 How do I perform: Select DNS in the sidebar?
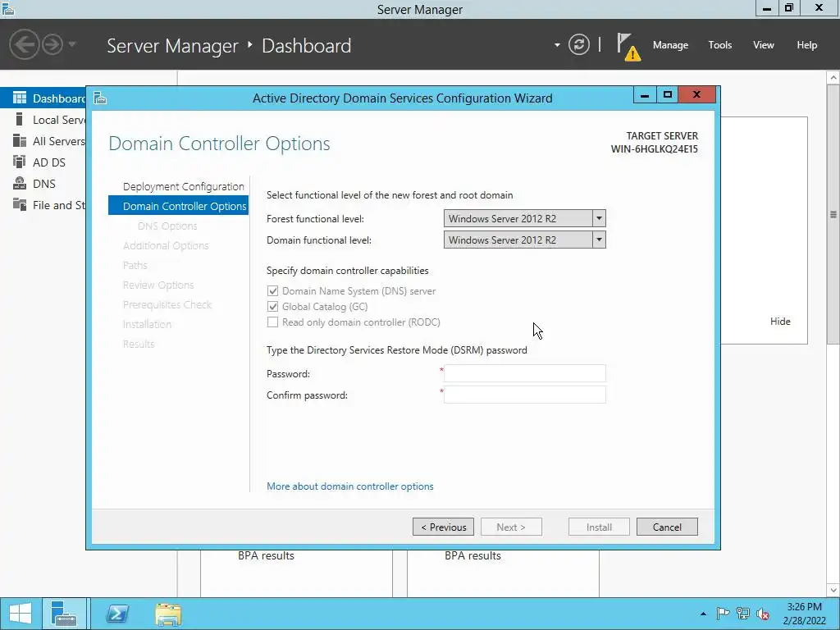coord(44,184)
